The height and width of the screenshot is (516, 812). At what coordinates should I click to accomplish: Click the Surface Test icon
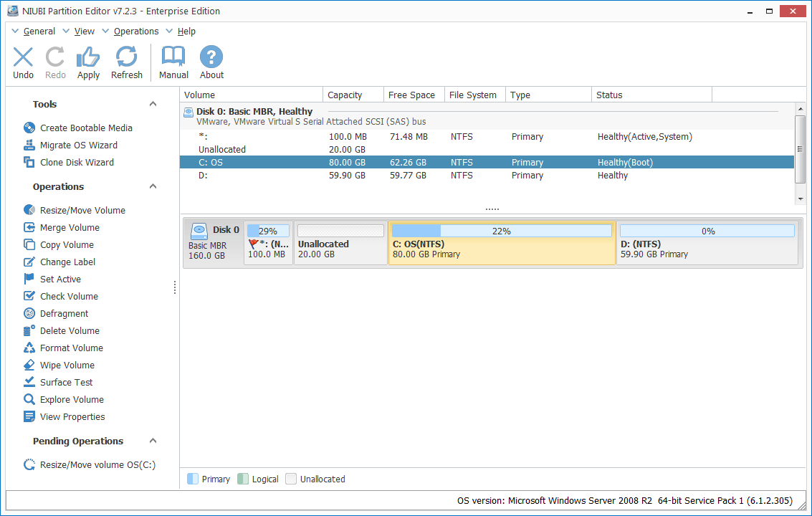(29, 382)
